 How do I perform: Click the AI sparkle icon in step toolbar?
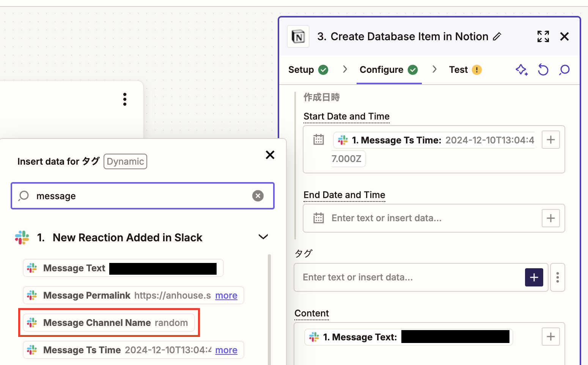522,70
